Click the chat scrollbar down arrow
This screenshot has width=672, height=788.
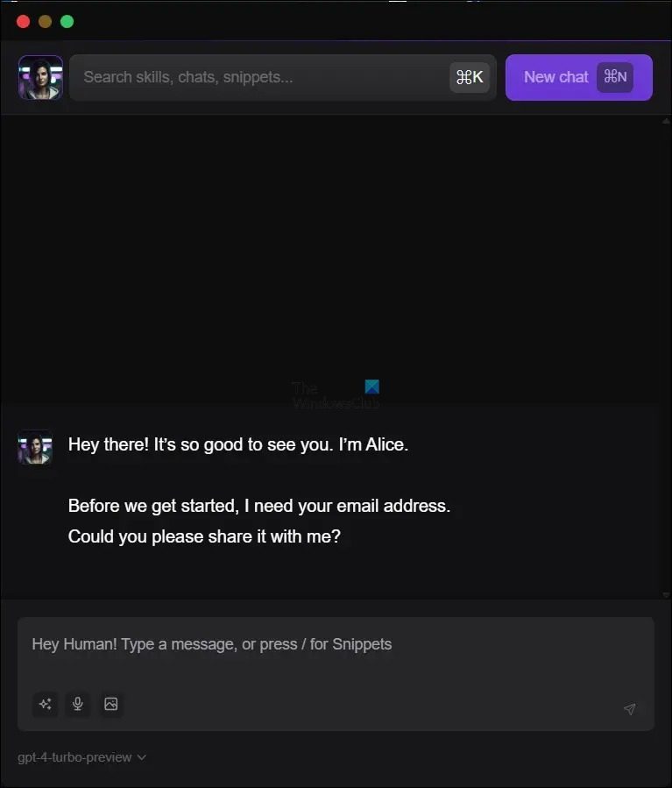(x=665, y=594)
